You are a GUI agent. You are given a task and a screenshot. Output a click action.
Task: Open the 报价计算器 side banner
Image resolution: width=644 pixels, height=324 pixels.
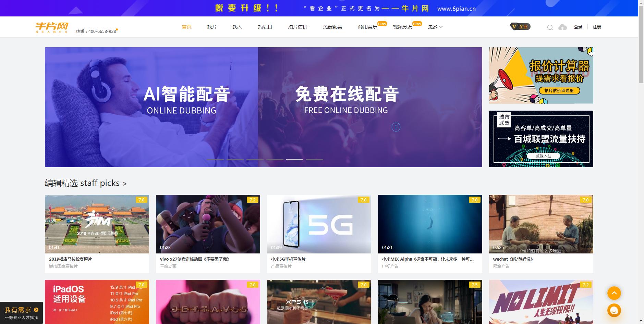pos(541,75)
